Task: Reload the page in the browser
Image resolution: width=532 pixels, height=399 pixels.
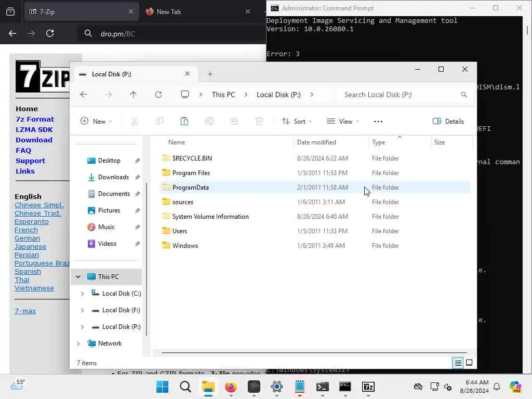Action: tap(50, 33)
